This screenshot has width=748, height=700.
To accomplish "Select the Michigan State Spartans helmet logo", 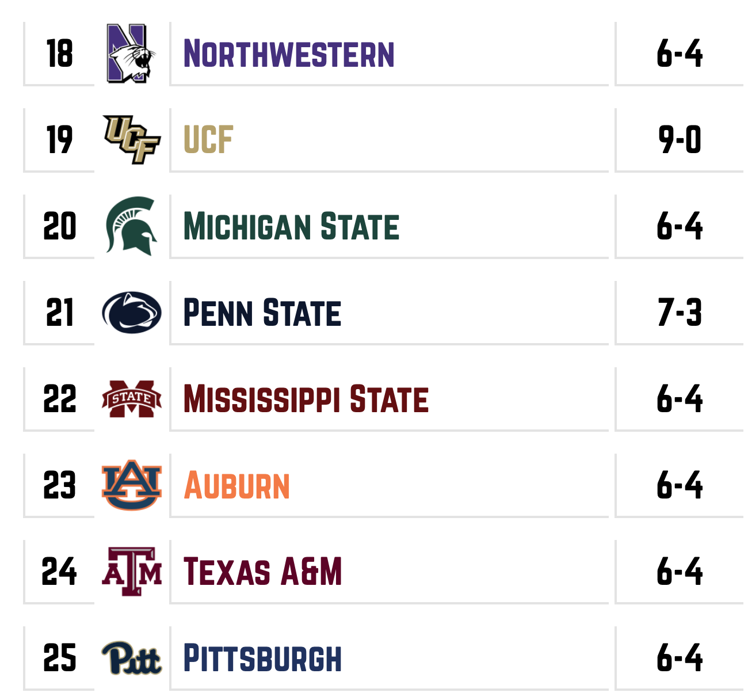I will coord(131,226).
